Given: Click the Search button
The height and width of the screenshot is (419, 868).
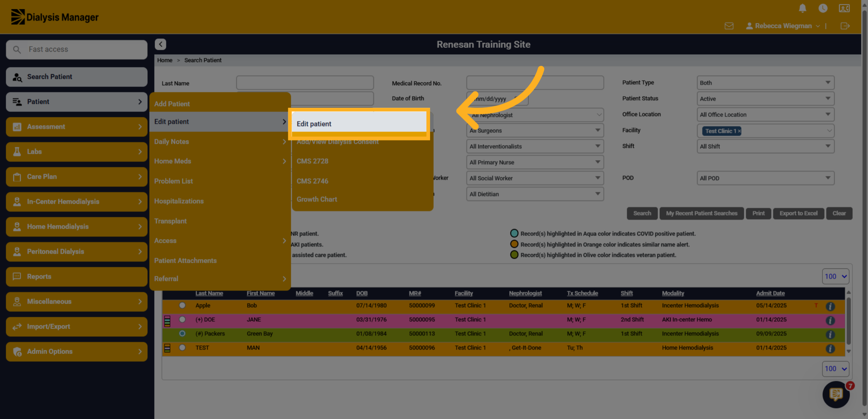Looking at the screenshot, I should [x=642, y=213].
